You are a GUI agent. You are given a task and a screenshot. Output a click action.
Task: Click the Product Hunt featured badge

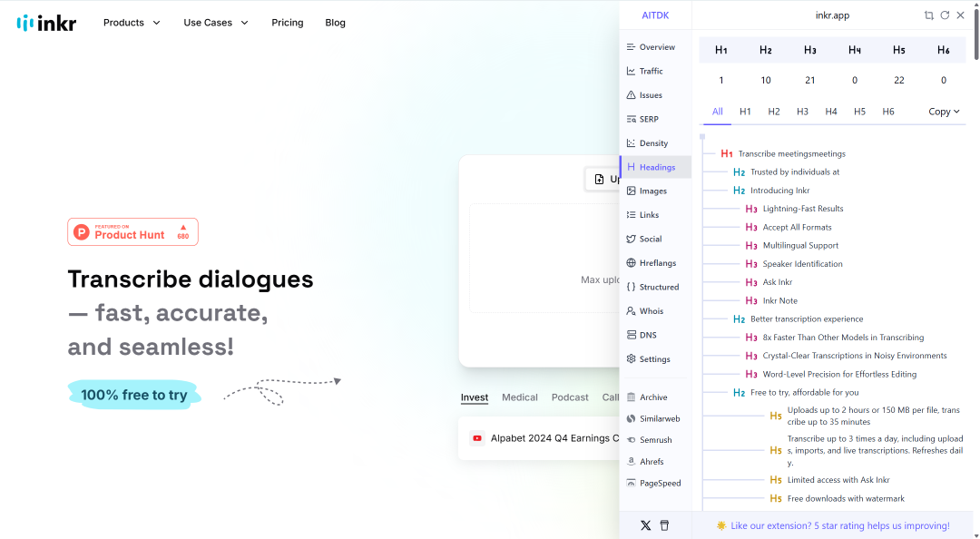[x=133, y=232]
